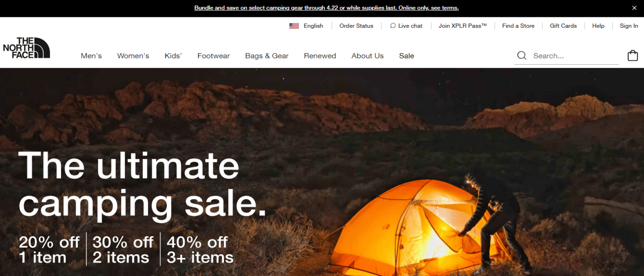Go to the Renewed section
644x276 pixels.
tap(320, 56)
